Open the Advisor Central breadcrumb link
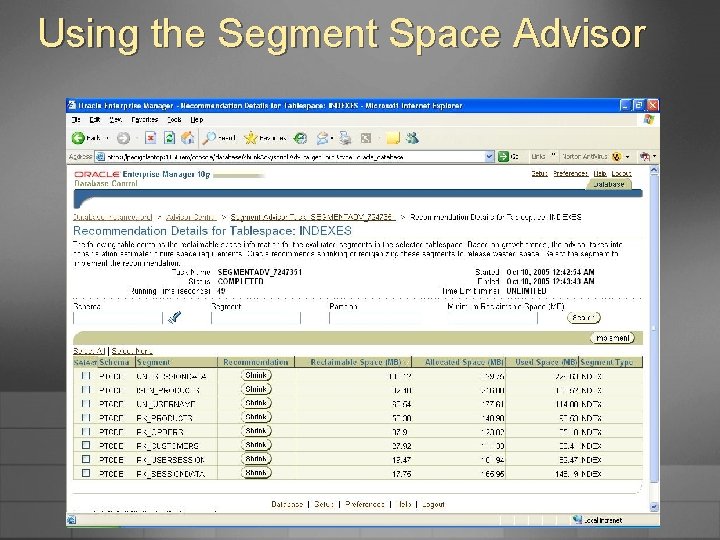The height and width of the screenshot is (540, 720). (191, 217)
